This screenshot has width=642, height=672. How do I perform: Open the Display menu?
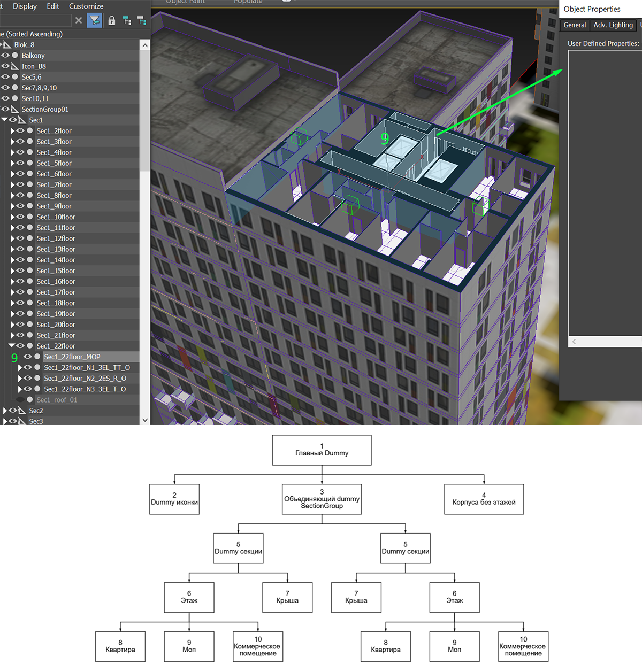(25, 6)
